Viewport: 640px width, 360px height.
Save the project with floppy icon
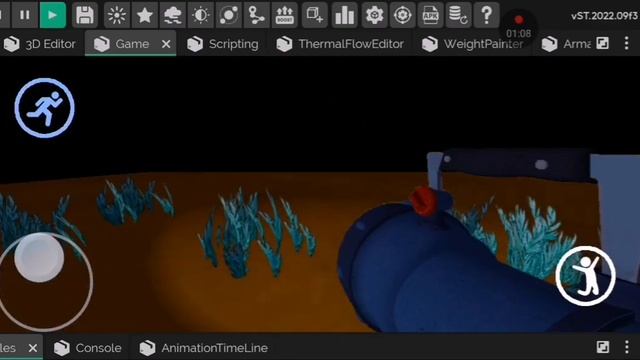85,15
